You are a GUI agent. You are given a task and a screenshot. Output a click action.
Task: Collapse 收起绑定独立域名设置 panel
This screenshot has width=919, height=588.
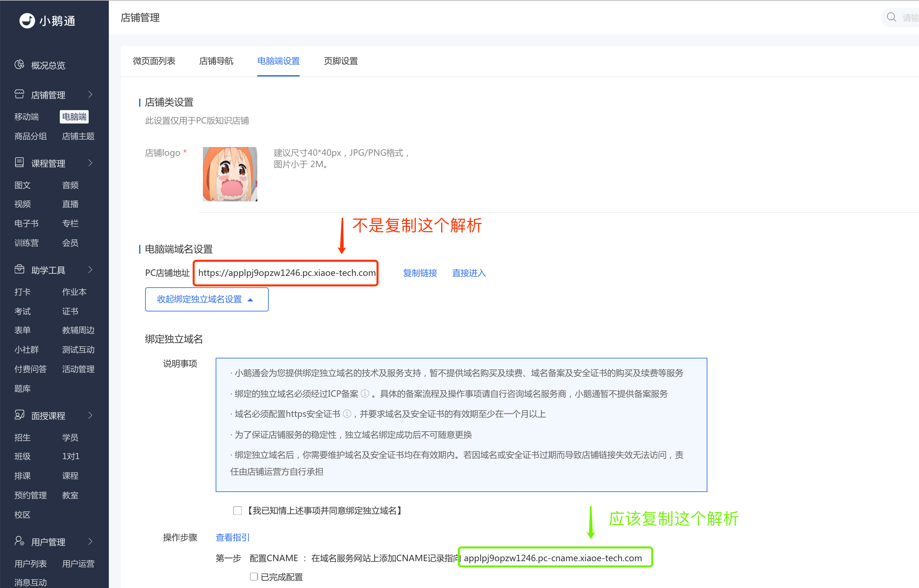(207, 299)
